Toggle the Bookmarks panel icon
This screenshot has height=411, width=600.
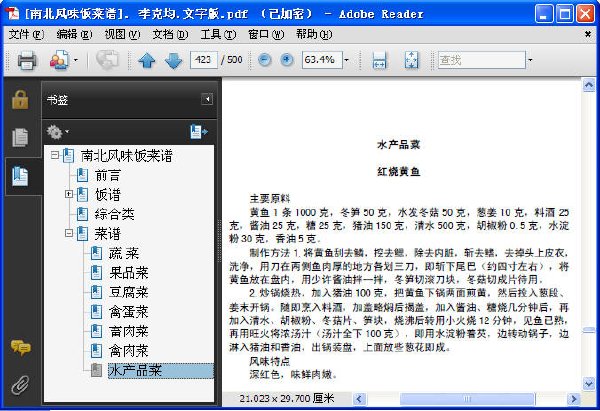pyautogui.click(x=20, y=176)
